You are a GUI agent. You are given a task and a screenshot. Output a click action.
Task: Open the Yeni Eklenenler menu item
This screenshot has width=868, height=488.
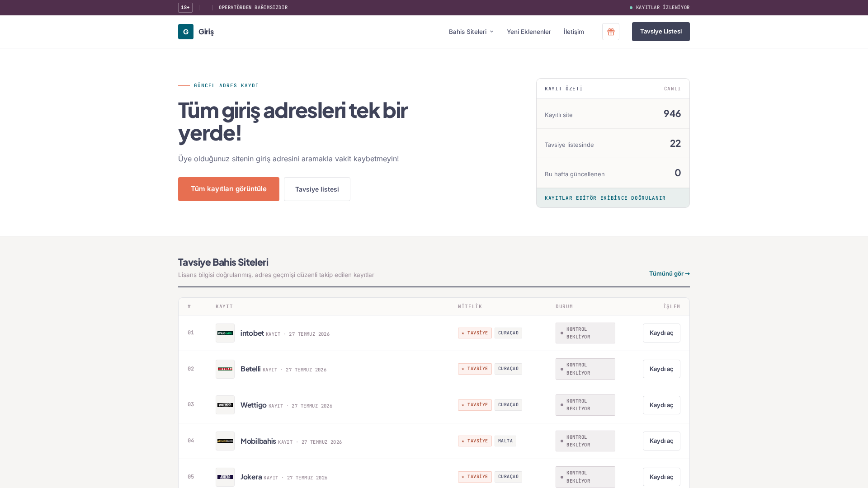coord(529,32)
